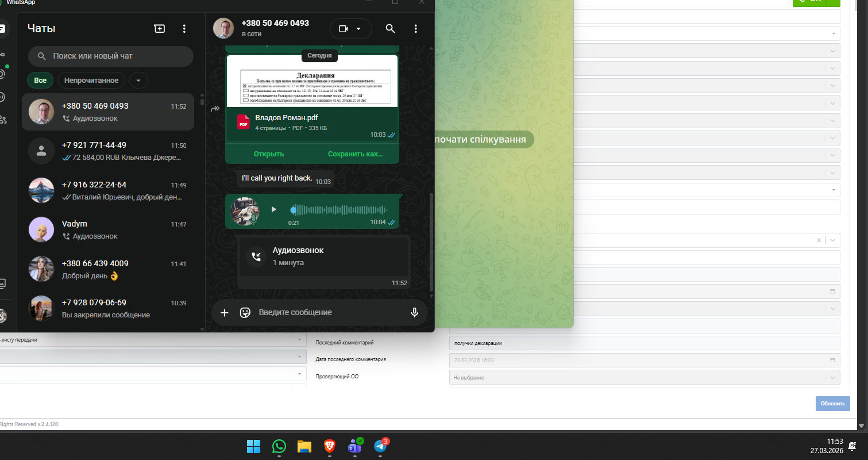Open own profile avatar in WhatsApp sidebar

(x=3, y=315)
